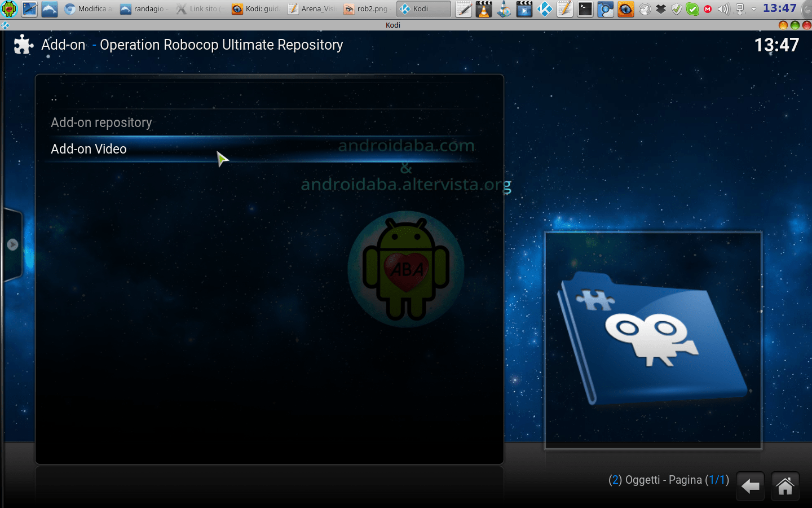This screenshot has width=812, height=508.
Task: Show the desktop from the panel
Action: [29, 9]
